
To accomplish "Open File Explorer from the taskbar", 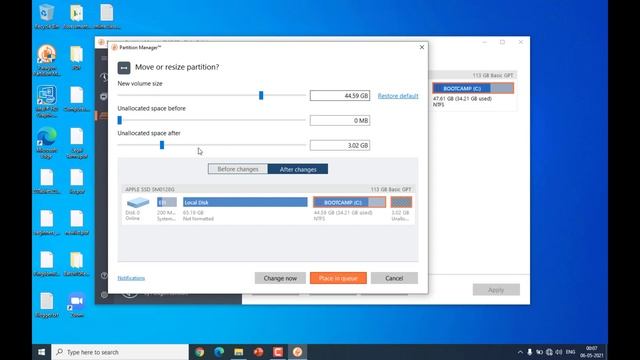I will pos(239,352).
